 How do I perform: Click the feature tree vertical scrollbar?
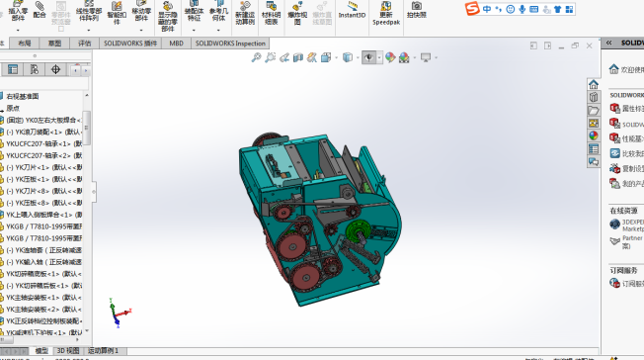tap(87, 129)
